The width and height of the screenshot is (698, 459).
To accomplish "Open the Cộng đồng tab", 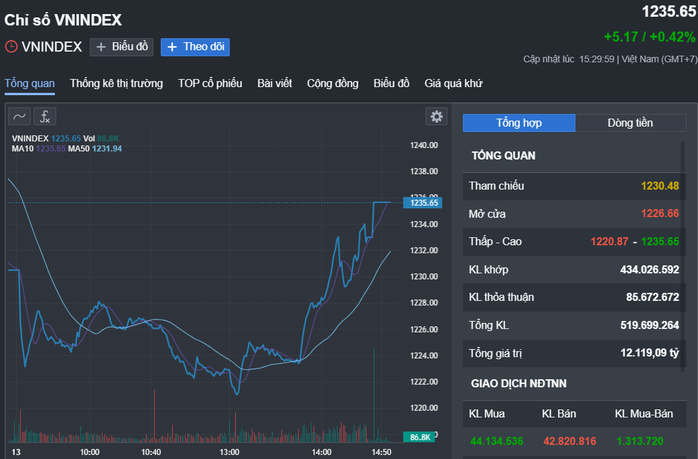I will (x=333, y=83).
